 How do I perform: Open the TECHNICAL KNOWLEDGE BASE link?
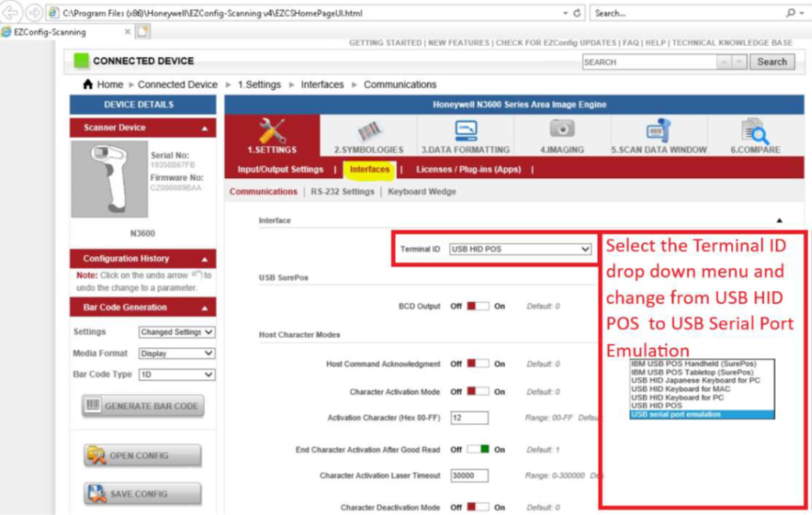(x=732, y=43)
